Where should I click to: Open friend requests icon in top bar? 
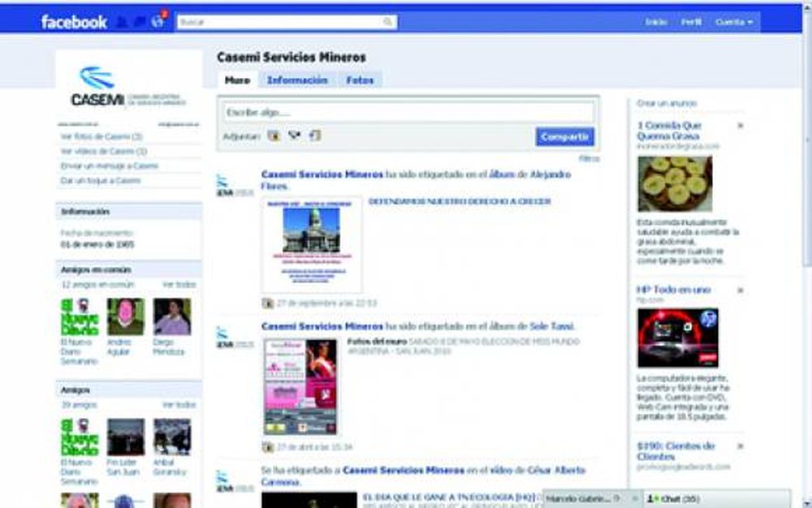(x=122, y=22)
